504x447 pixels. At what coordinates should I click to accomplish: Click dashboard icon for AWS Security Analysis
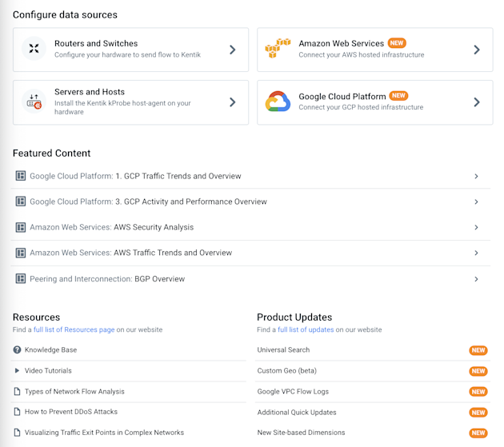pos(21,227)
